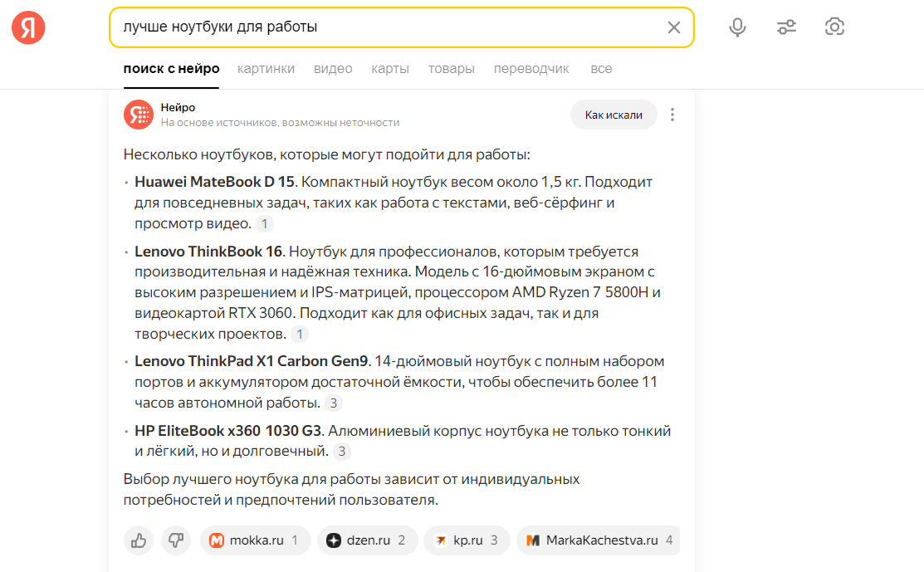This screenshot has width=924, height=572.
Task: Click the Нейро avatar icon
Action: point(139,115)
